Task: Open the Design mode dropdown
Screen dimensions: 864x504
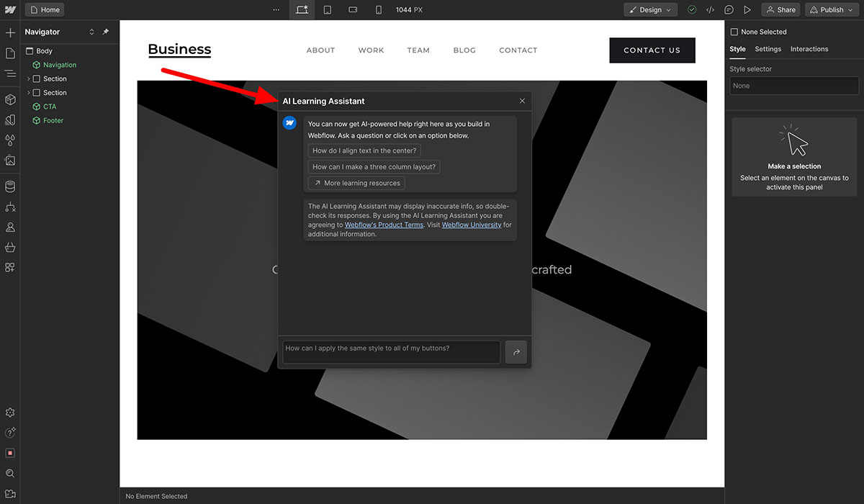Action: pyautogui.click(x=650, y=10)
